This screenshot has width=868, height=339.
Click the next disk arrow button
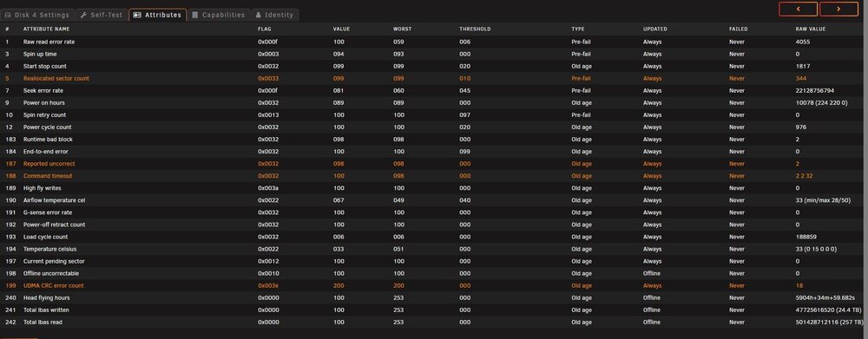(x=838, y=9)
